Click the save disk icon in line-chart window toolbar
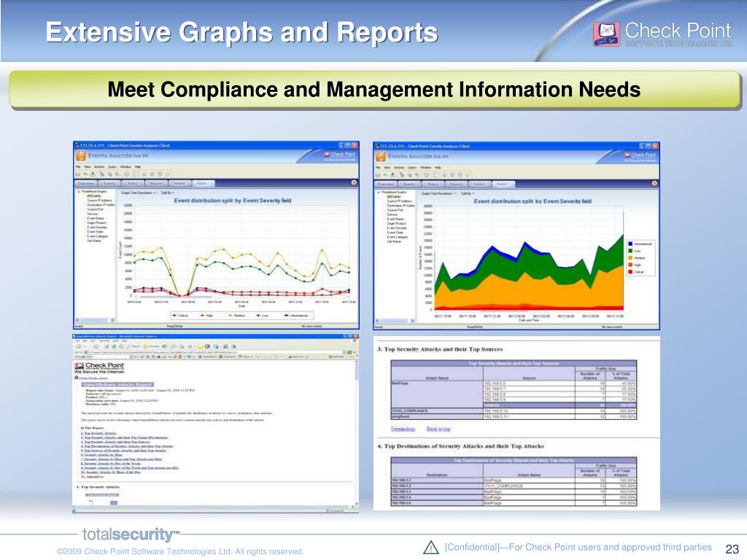Viewport: 747px width, 560px height. click(x=79, y=174)
